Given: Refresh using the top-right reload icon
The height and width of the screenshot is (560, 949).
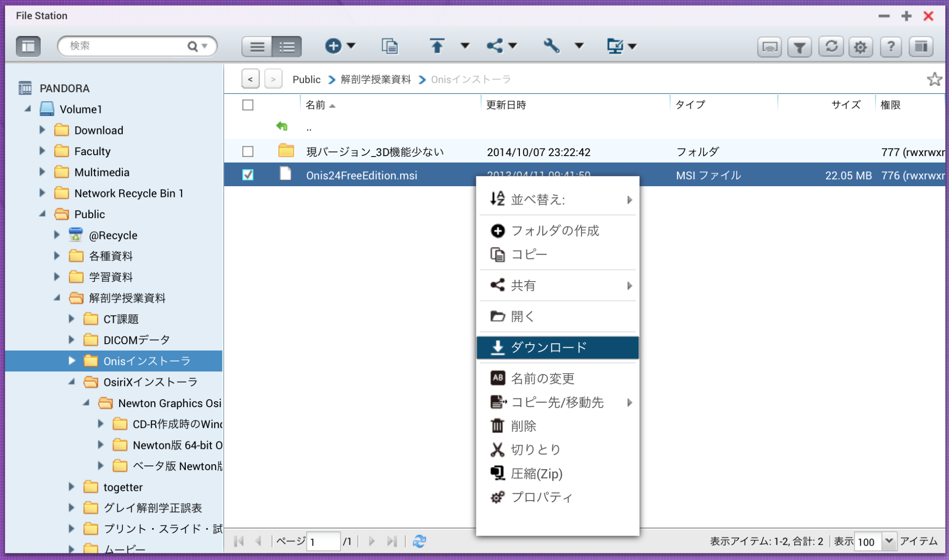Looking at the screenshot, I should click(x=831, y=47).
